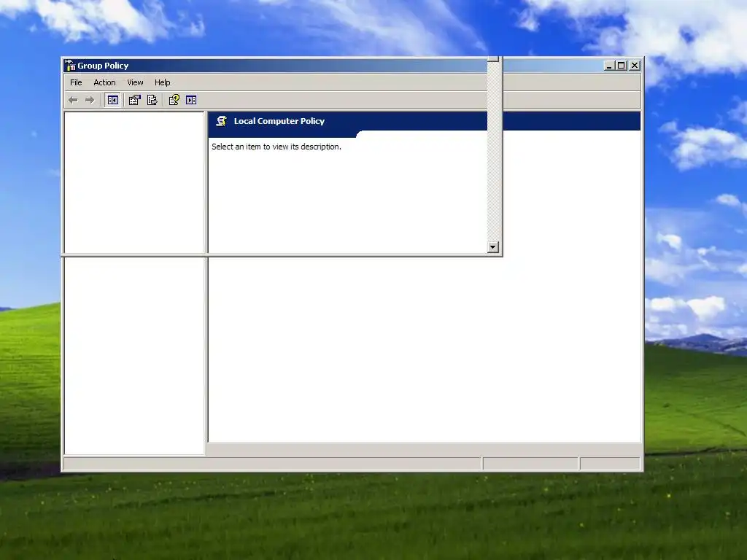Click the Back arrow toolbar icon

pyautogui.click(x=73, y=100)
